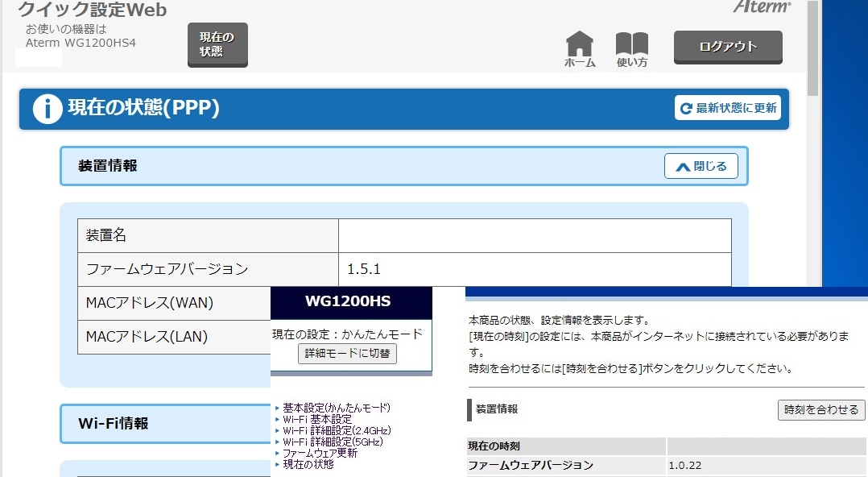Image resolution: width=868 pixels, height=477 pixels.
Task: Click the ファームウェアバージョン label in upper table
Action: [x=167, y=269]
